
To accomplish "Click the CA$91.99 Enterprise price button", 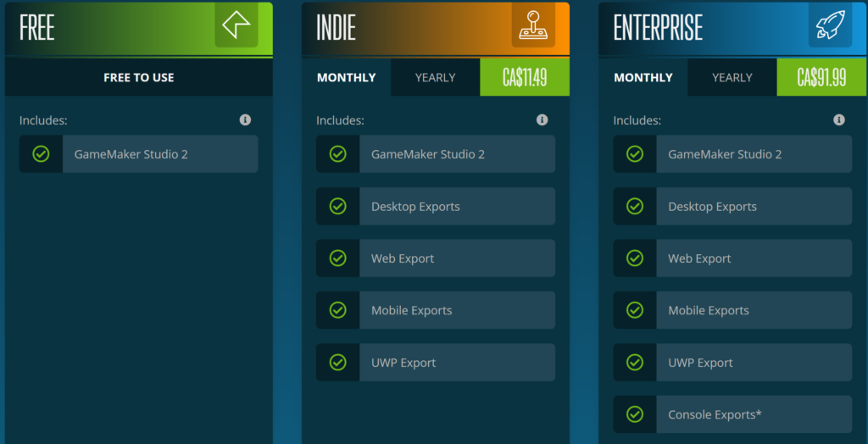I will pyautogui.click(x=821, y=77).
